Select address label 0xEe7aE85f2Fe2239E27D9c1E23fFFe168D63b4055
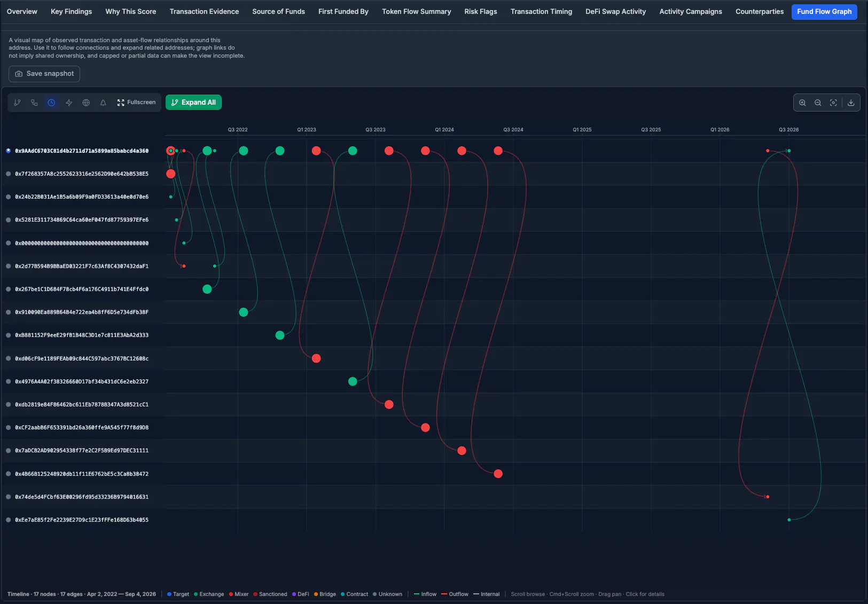The image size is (868, 604). pos(82,520)
